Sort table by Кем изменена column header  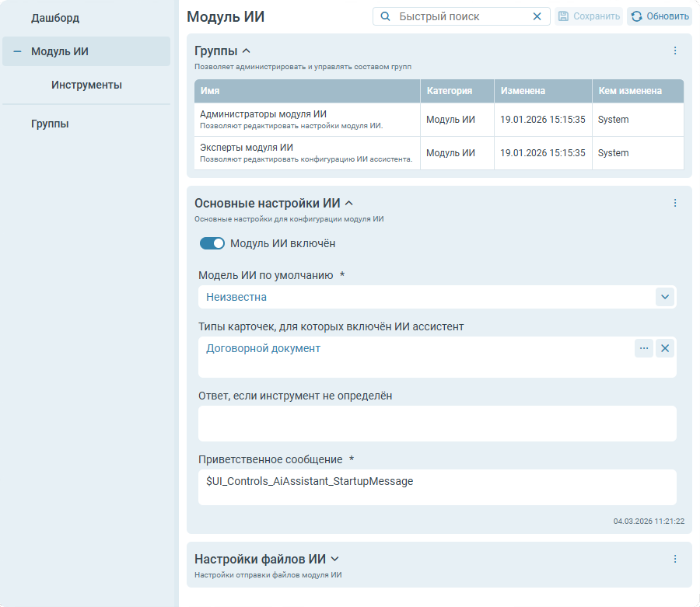tap(638, 91)
